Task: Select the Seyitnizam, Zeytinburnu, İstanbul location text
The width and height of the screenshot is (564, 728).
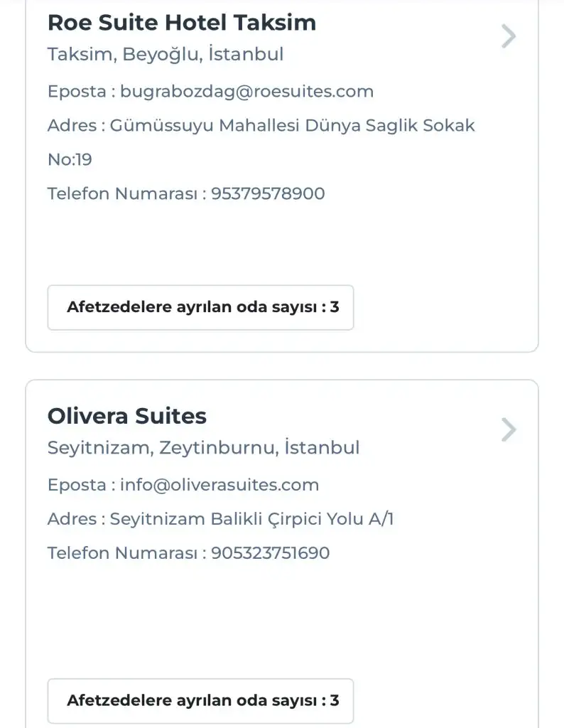Action: [x=203, y=448]
